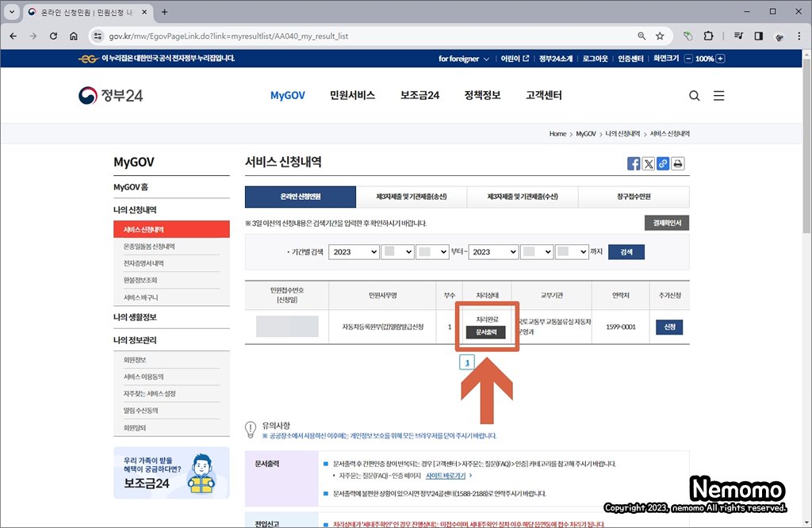Open media control icon in toolbar
The height and width of the screenshot is (528, 812).
tap(738, 36)
